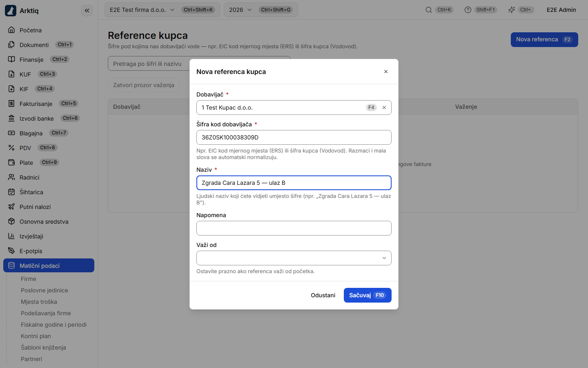
Task: Select Poslovne jedinice submenu item
Action: (45, 290)
